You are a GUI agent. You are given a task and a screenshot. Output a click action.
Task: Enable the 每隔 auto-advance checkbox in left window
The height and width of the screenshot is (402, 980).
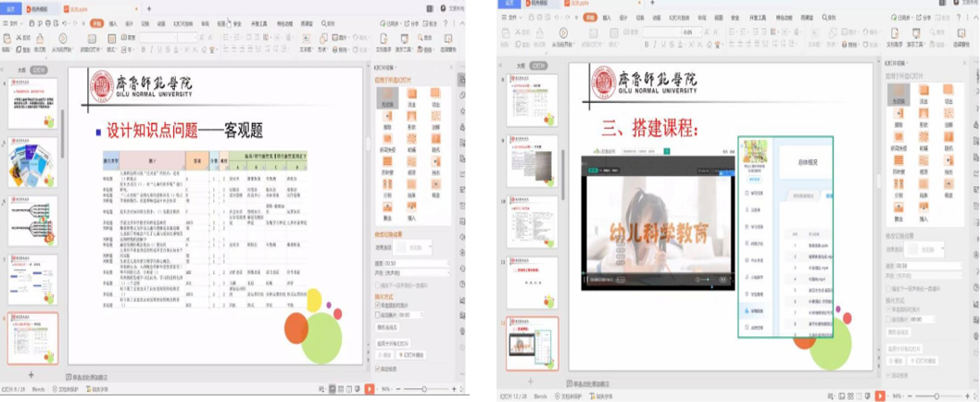(378, 315)
